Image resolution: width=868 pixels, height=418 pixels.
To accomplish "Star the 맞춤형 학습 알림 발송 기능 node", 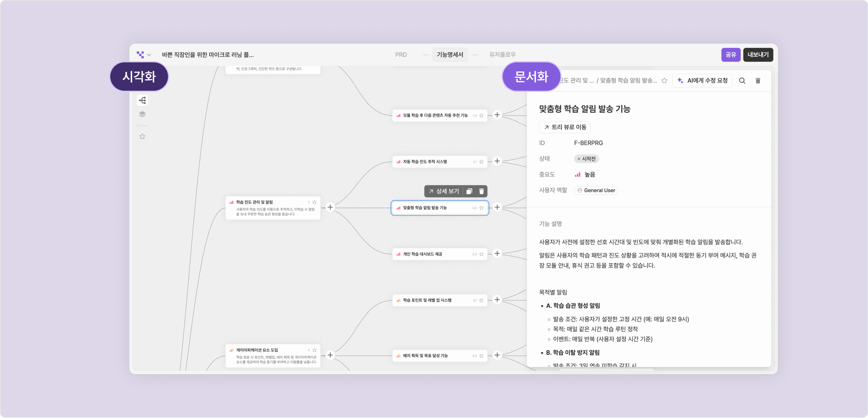I will [481, 208].
